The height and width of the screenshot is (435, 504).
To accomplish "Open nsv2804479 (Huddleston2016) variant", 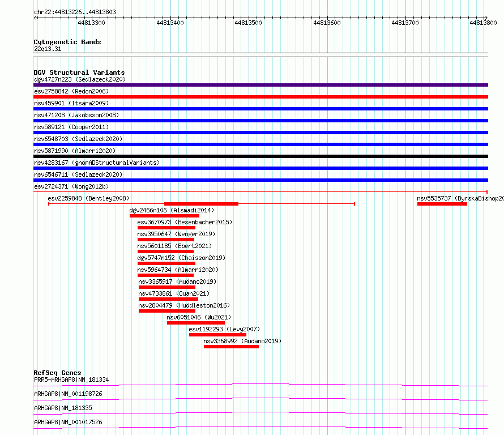I will click(184, 305).
